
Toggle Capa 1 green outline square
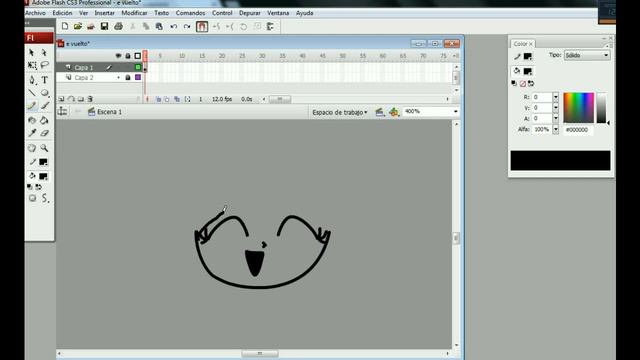click(138, 67)
